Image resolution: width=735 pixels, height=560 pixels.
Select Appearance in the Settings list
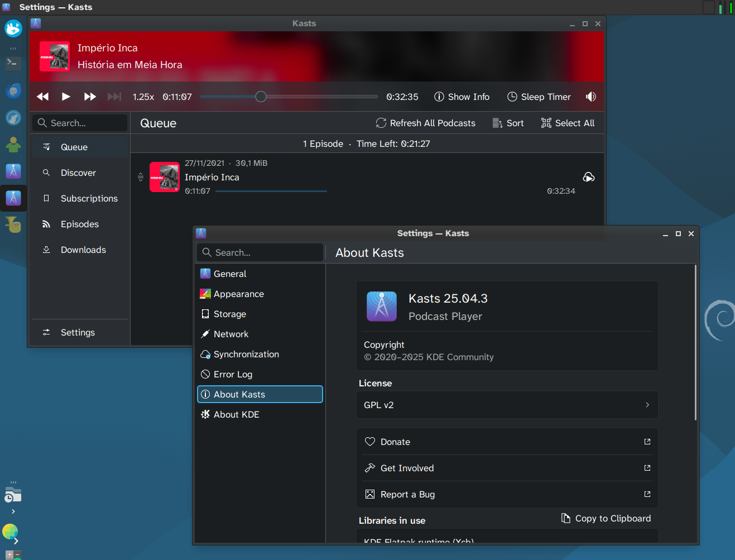coord(260,294)
